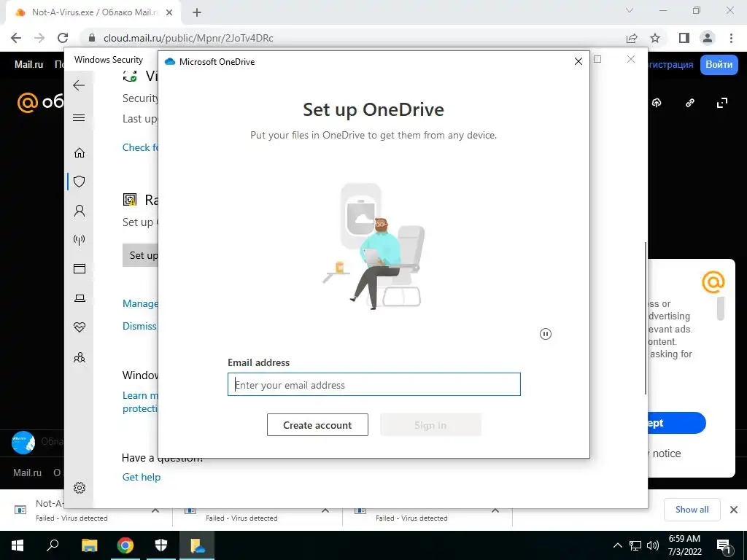Open a new Chrome tab
747x560 pixels.
197,12
